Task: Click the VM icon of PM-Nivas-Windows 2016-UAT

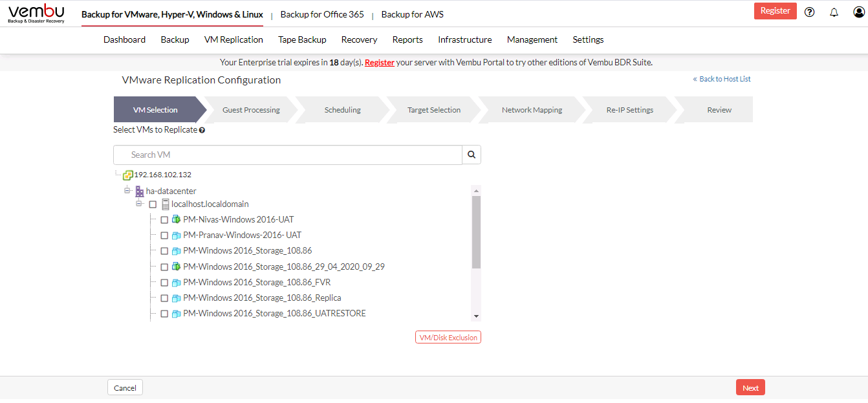Action: pos(176,220)
